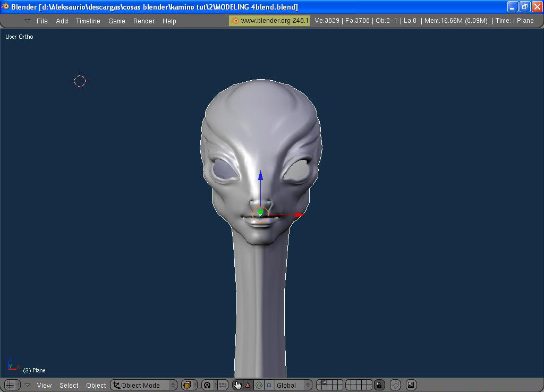Toggle the layer lock icon
544x392 pixels.
[x=379, y=385]
